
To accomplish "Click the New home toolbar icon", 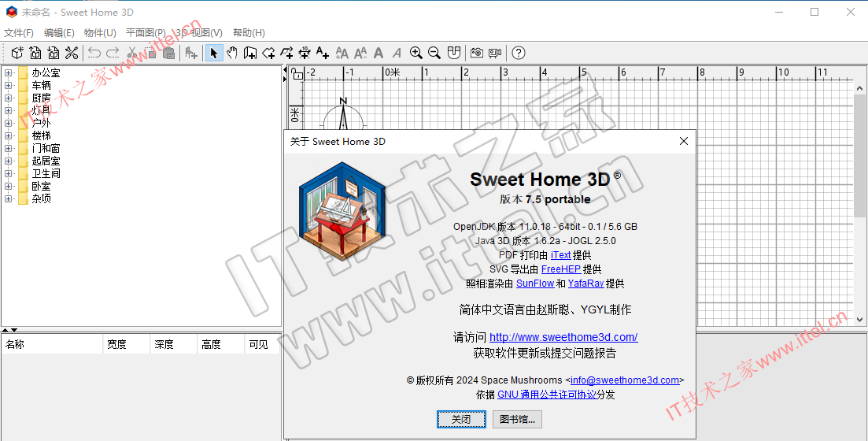I will coord(17,53).
